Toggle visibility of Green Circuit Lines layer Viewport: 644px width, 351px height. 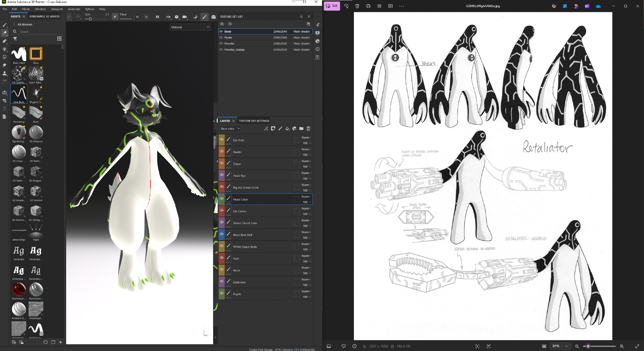point(222,222)
